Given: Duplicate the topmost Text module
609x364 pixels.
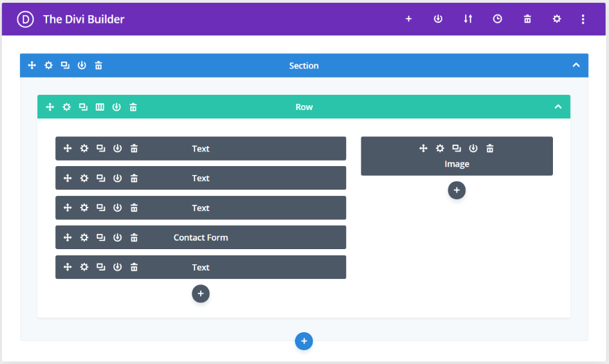Looking at the screenshot, I should point(101,148).
